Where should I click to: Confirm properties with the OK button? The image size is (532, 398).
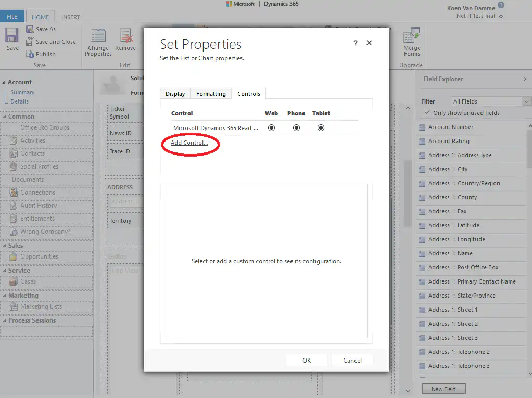[306, 360]
